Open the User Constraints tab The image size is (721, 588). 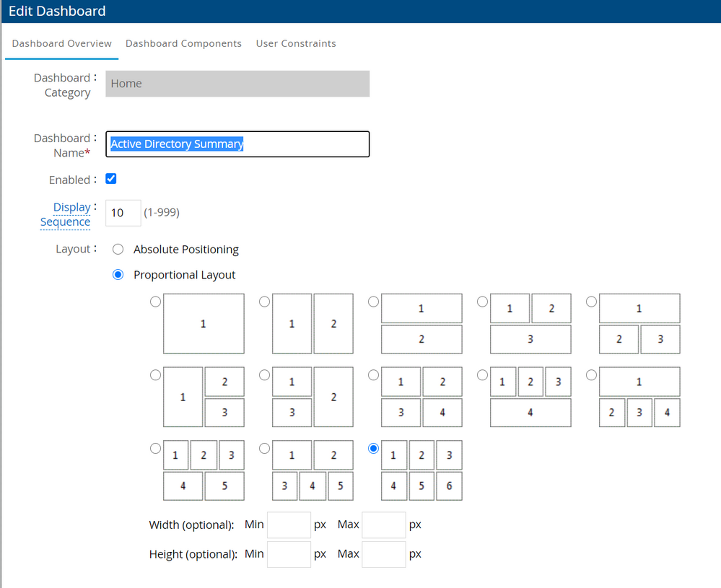[x=296, y=43]
